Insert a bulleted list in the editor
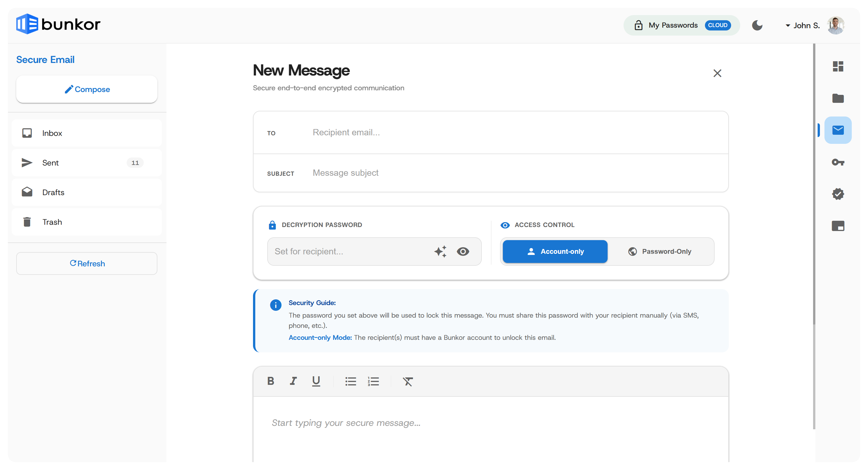 350,381
